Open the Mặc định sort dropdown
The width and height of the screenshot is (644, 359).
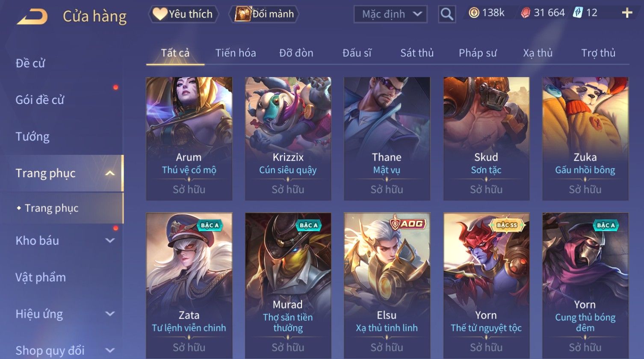[390, 14]
